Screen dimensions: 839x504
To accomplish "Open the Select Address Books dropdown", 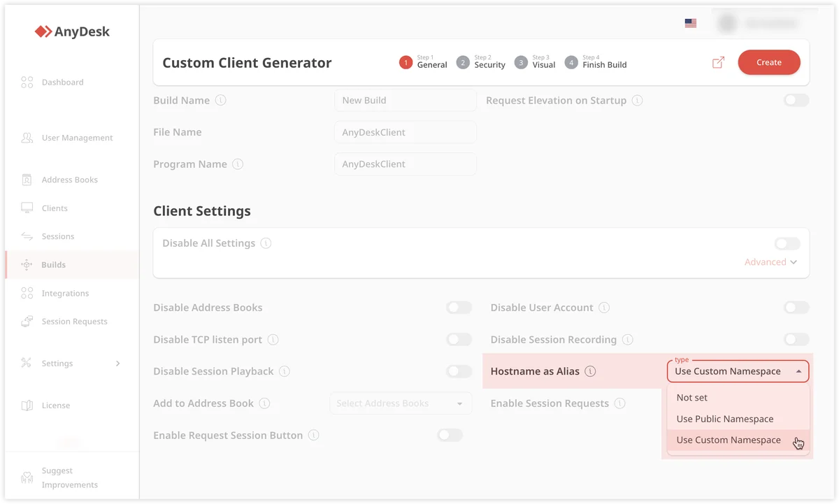I will [401, 403].
